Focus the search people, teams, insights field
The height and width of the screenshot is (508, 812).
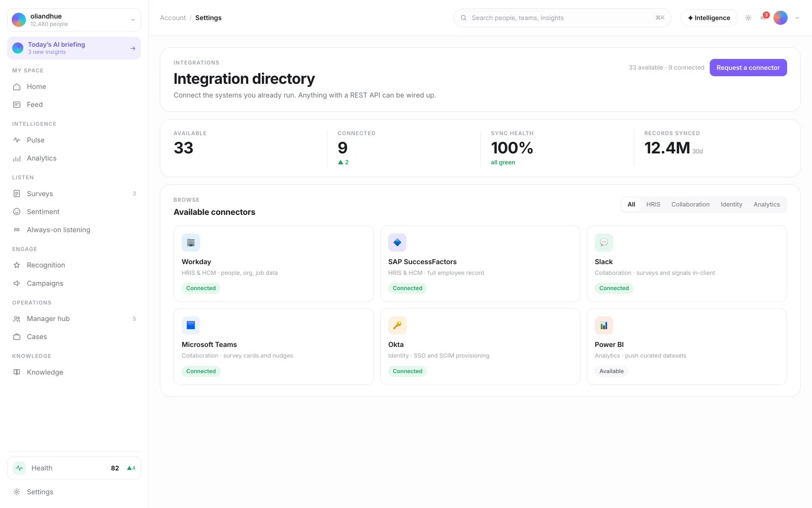(x=562, y=18)
